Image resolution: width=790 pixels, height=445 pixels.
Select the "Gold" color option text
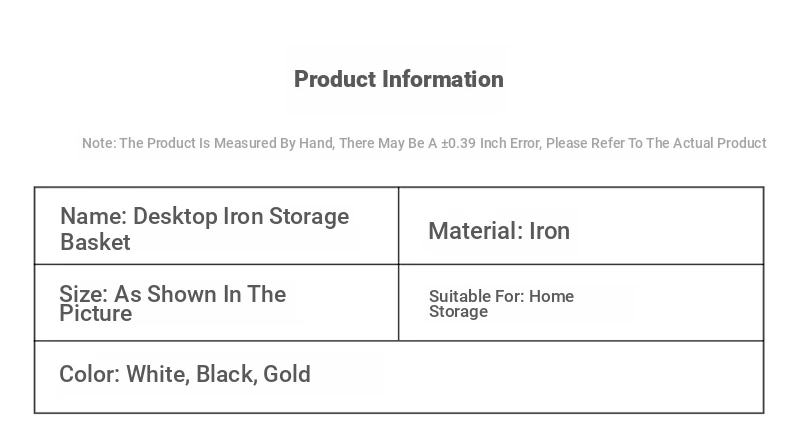tap(287, 374)
